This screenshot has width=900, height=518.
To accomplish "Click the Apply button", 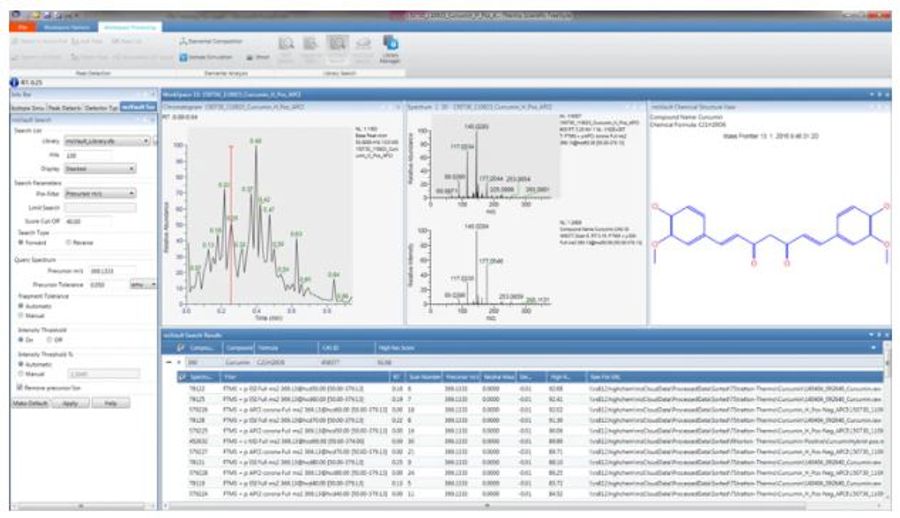I will 69,404.
